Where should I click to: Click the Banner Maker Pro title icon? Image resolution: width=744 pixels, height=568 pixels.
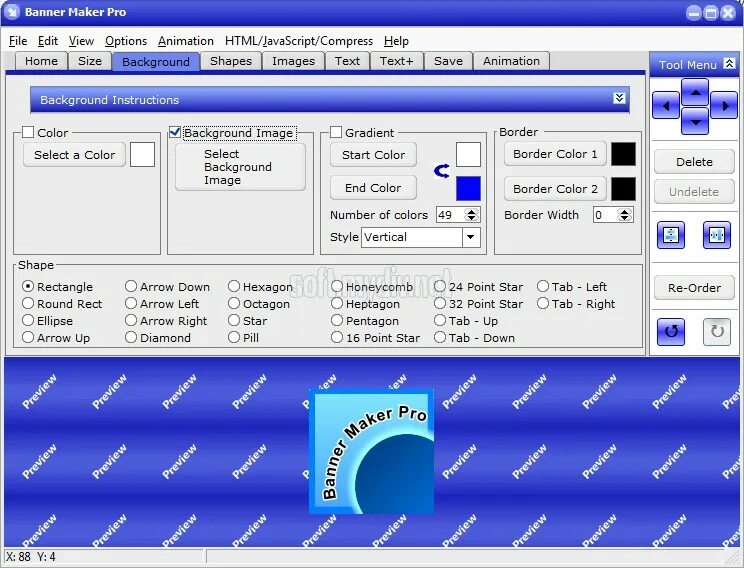tap(13, 12)
